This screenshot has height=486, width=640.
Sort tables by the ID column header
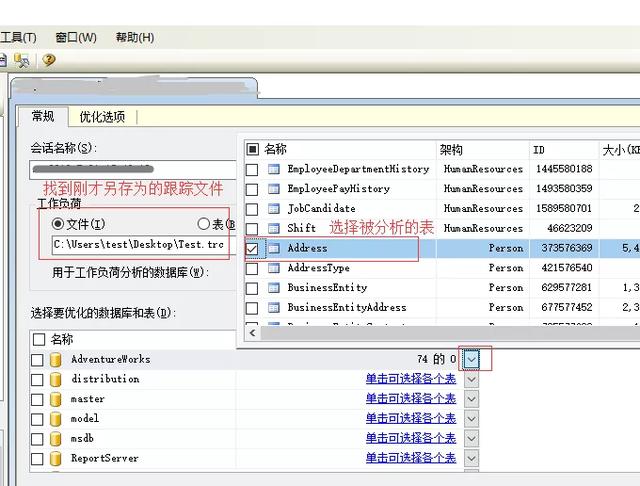(x=564, y=150)
